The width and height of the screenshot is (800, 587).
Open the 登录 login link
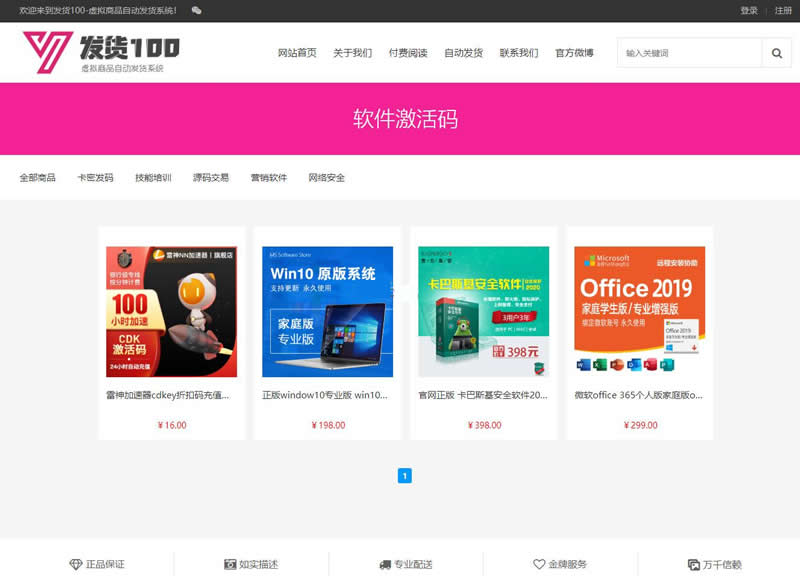[749, 10]
